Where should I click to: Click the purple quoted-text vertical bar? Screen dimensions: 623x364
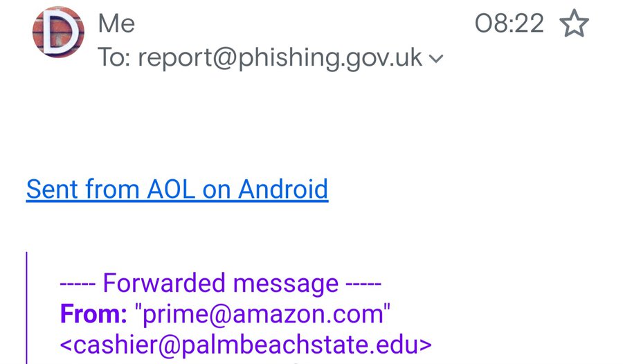(26, 307)
